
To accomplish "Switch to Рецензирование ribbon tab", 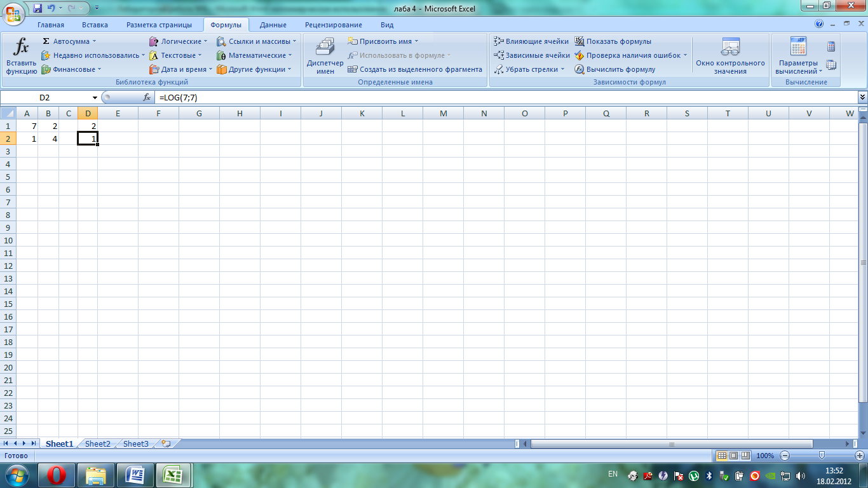I will 334,25.
